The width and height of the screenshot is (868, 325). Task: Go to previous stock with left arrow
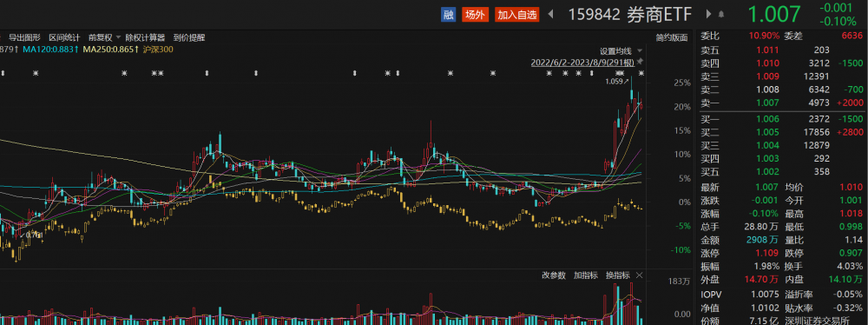551,15
